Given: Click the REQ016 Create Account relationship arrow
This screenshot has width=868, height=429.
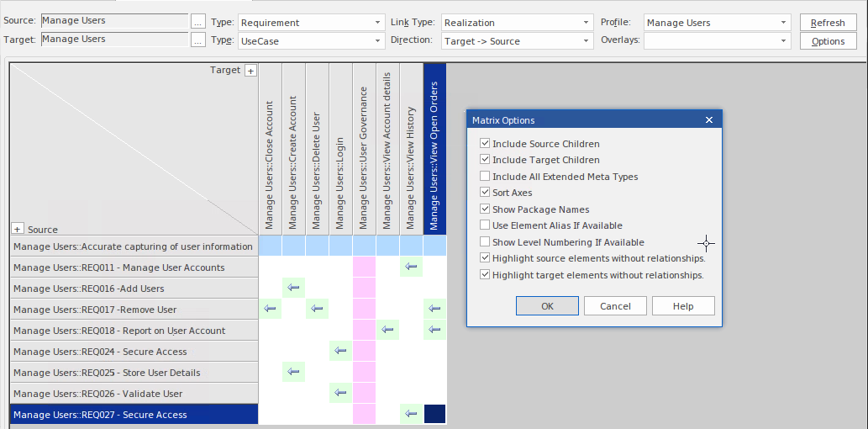Looking at the screenshot, I should click(x=294, y=289).
